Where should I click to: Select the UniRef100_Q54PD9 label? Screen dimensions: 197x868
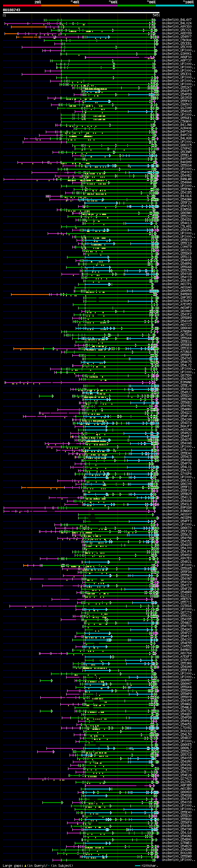(x=177, y=94)
